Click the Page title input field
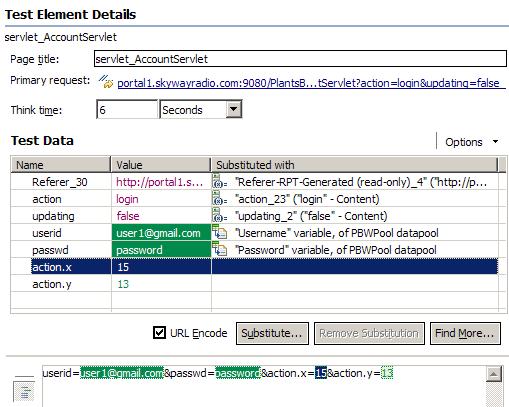Screen dimensions: 509x407 [300, 59]
